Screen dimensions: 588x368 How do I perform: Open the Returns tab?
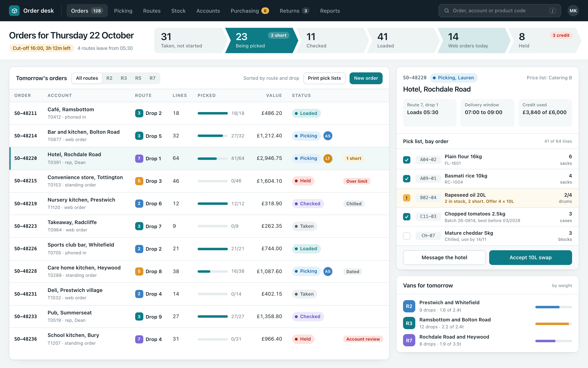(294, 11)
